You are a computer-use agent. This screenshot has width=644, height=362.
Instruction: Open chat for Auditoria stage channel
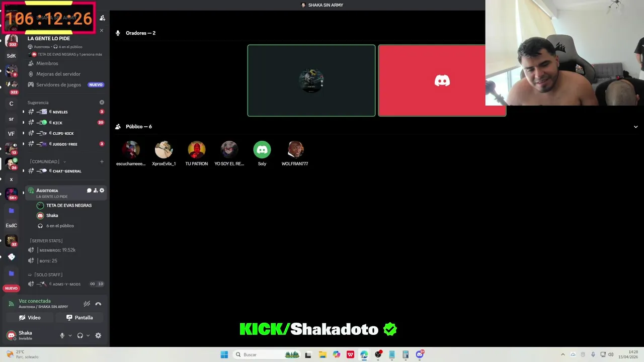click(89, 191)
